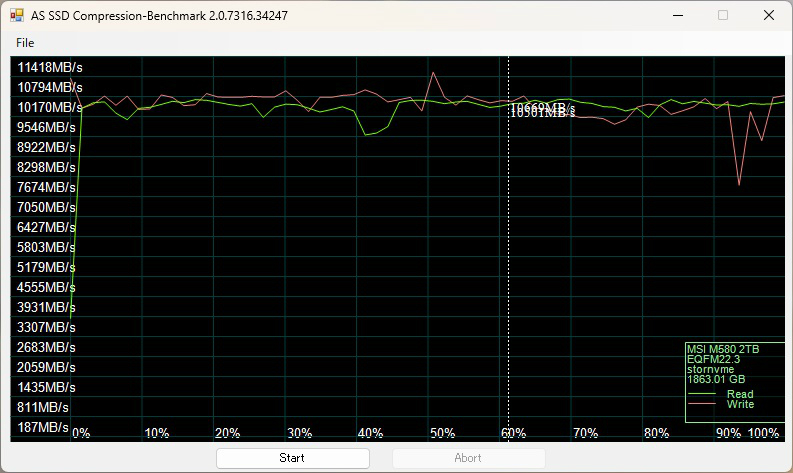
Task: Click the 5179MB/s axis label
Action: (46, 267)
